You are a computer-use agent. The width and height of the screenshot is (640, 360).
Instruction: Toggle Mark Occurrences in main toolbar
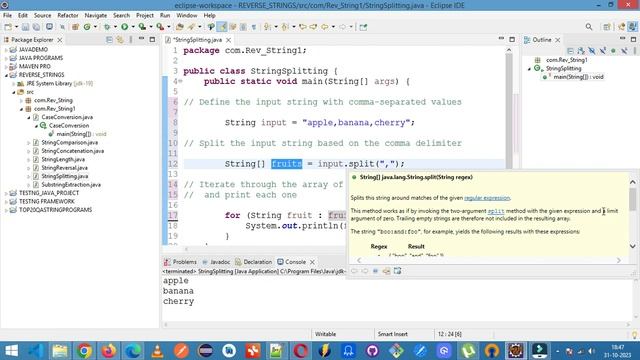click(x=222, y=27)
